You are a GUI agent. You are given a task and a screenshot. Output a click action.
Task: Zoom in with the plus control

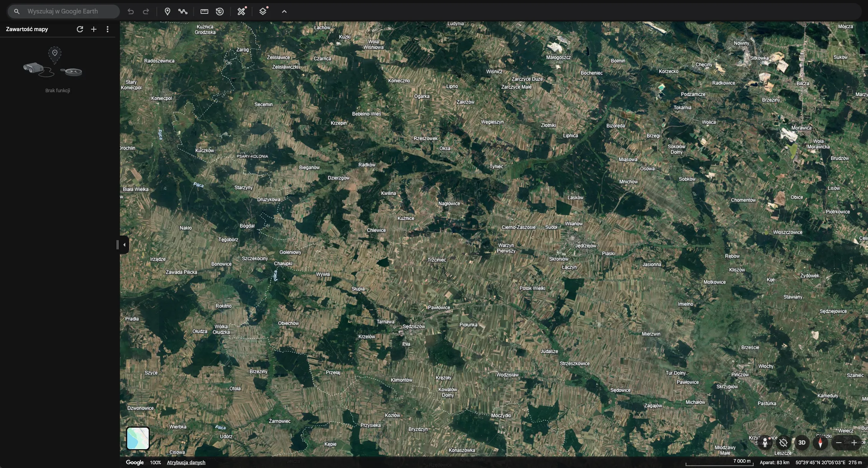(854, 443)
